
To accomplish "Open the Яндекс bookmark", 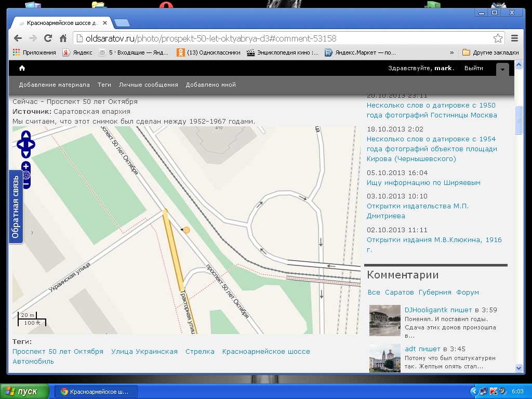I will 77,52.
